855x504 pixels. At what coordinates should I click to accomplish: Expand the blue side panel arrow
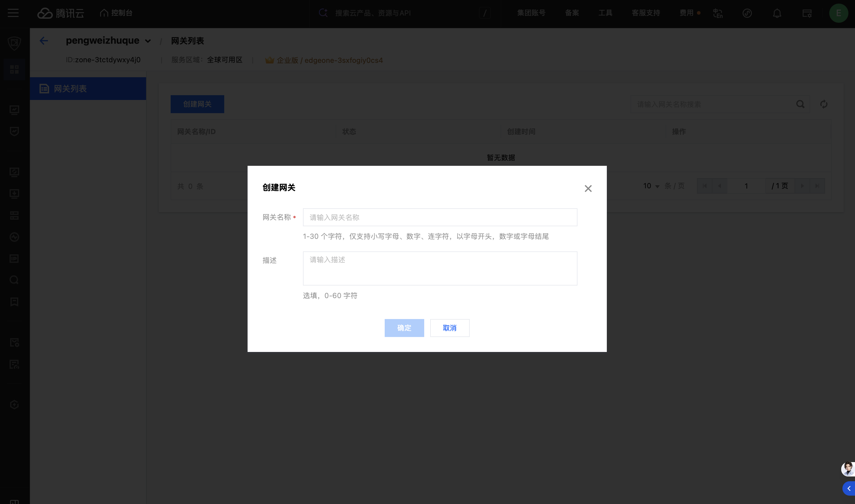849,489
